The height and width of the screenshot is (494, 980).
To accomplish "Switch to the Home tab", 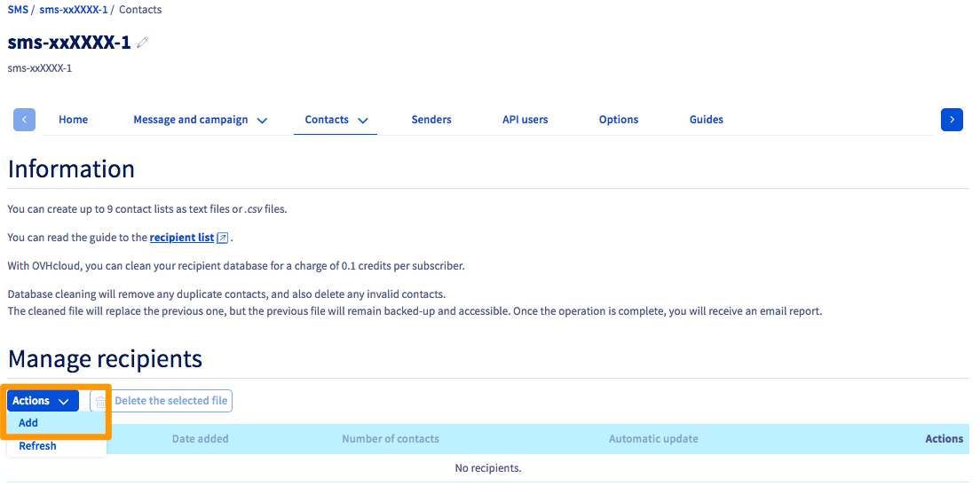I will point(73,120).
